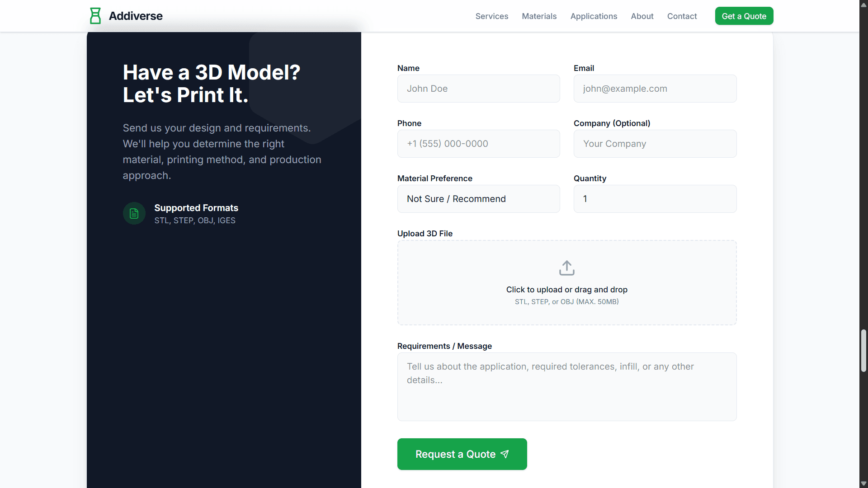Click the Addiverse logo icon
Image resolution: width=868 pixels, height=488 pixels.
pos(95,16)
